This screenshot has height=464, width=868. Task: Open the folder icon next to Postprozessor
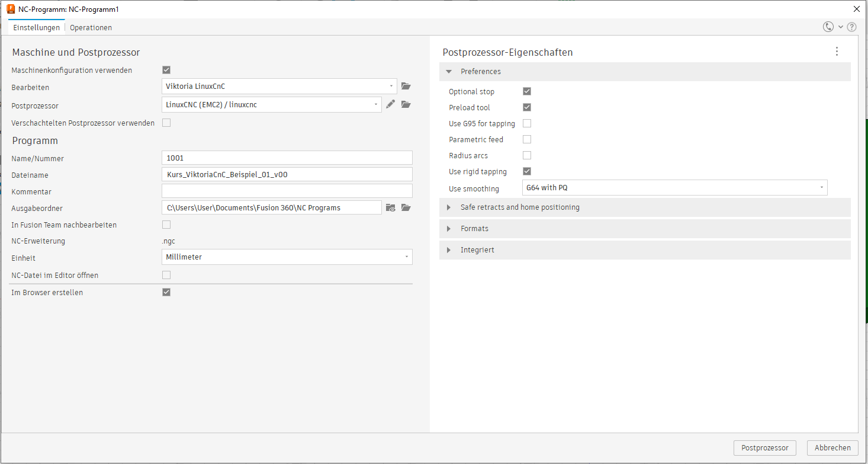pos(406,105)
